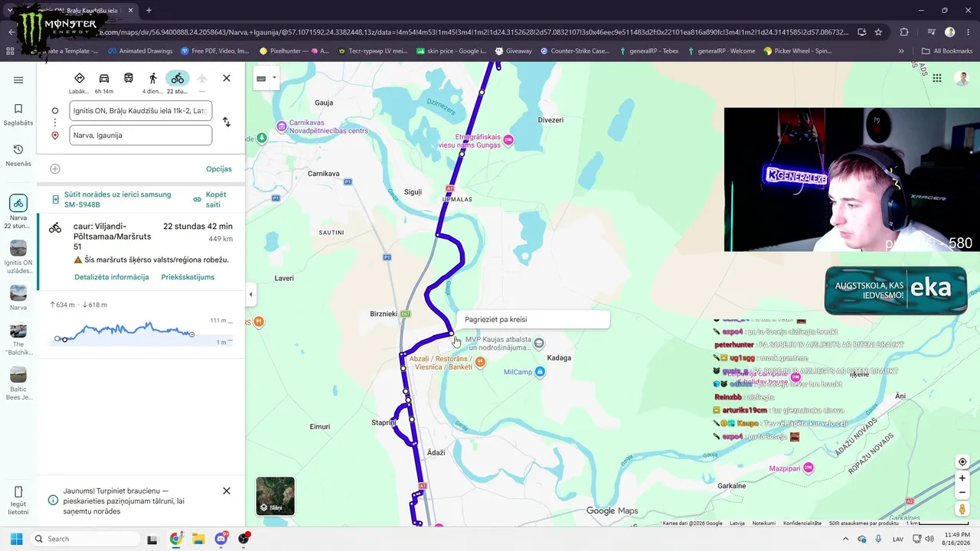
Task: Open Priekšskatījums route preview
Action: pyautogui.click(x=188, y=277)
